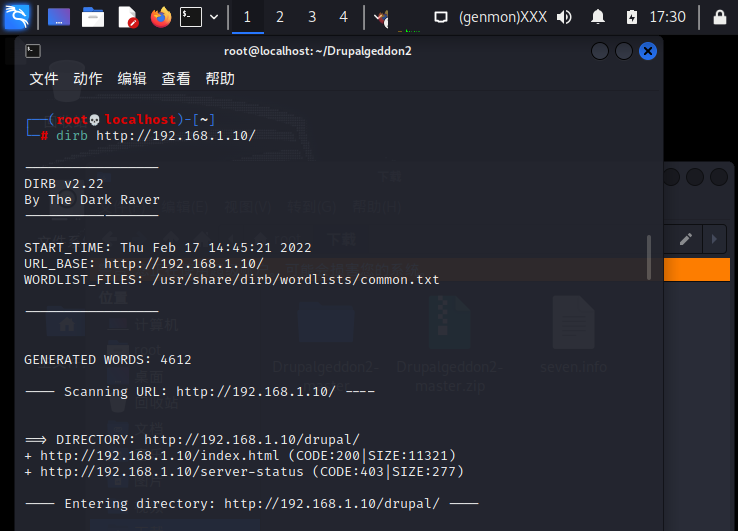Click the panel icon right of workspace 4
The height and width of the screenshot is (531, 738).
click(381, 18)
